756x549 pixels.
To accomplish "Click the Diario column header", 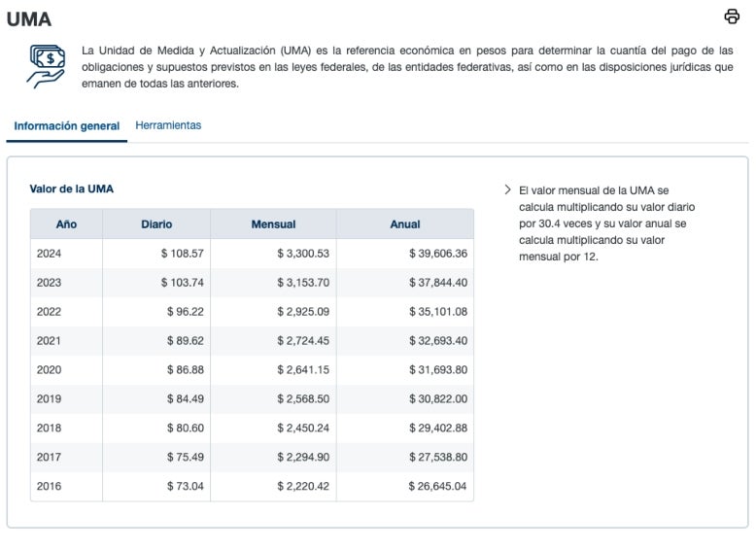I will tap(156, 224).
